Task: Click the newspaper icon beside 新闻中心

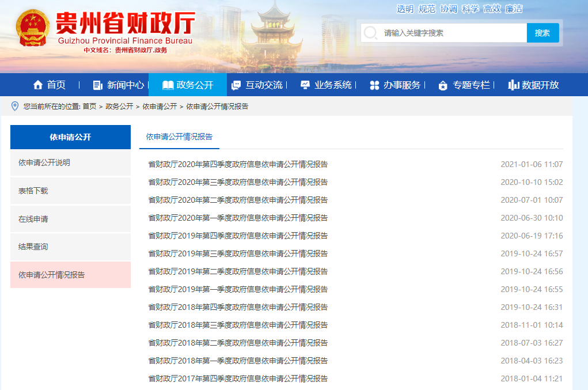Action: [97, 85]
